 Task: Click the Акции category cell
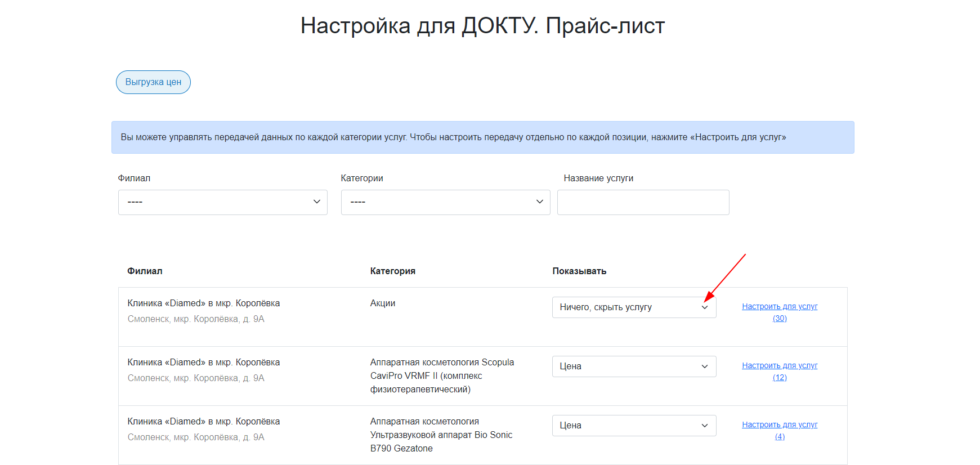(383, 303)
